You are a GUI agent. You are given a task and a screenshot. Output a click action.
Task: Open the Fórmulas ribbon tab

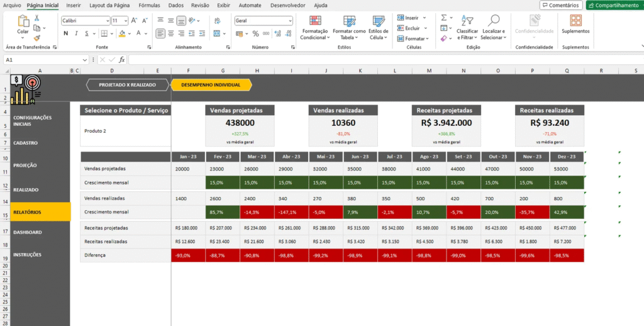(x=149, y=5)
